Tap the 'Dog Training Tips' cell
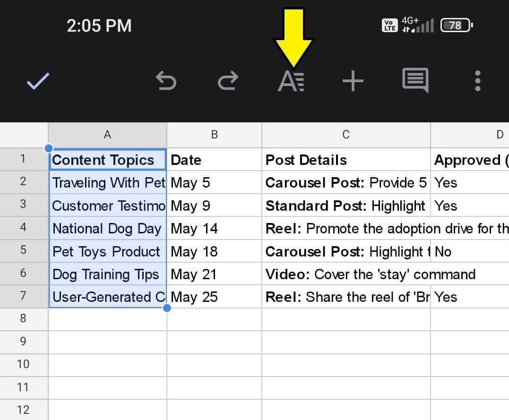Image resolution: width=509 pixels, height=420 pixels. (108, 274)
